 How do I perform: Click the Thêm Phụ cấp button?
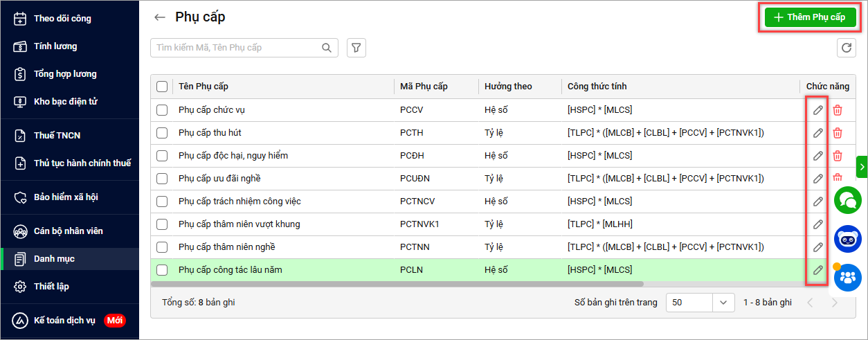810,17
